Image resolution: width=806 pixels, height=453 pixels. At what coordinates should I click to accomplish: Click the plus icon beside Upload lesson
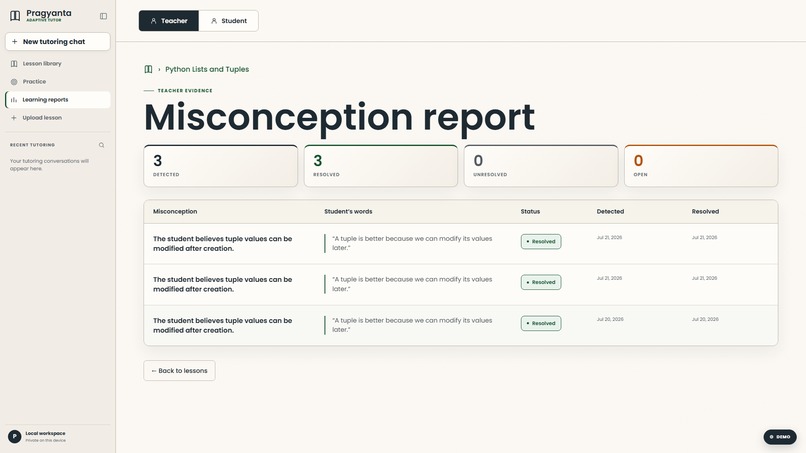click(14, 118)
